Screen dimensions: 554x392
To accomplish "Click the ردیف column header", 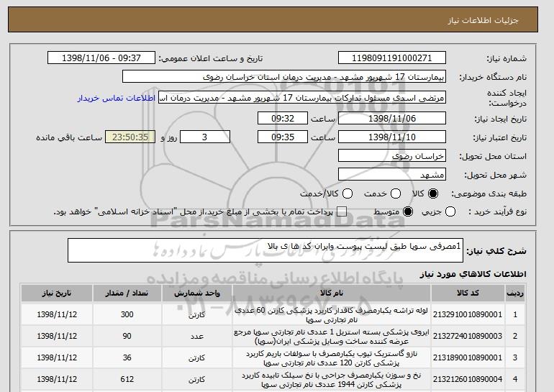I will pyautogui.click(x=515, y=293).
